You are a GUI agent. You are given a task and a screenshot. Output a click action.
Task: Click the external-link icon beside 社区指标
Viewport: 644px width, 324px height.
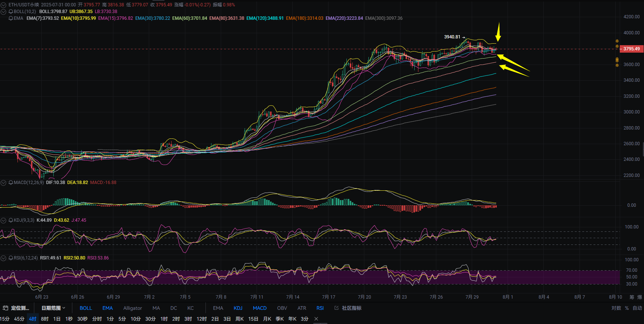coord(336,308)
